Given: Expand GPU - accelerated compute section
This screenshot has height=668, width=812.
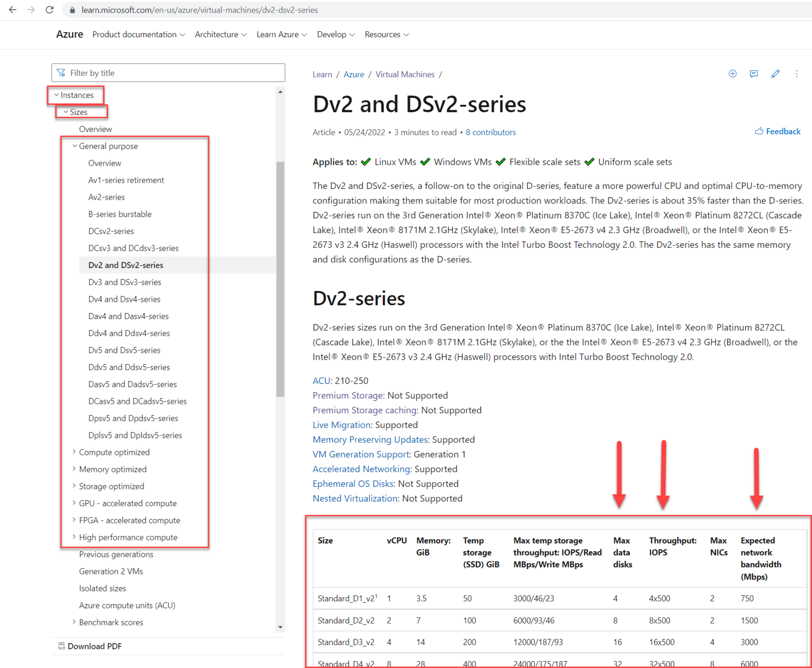Looking at the screenshot, I should [x=74, y=503].
